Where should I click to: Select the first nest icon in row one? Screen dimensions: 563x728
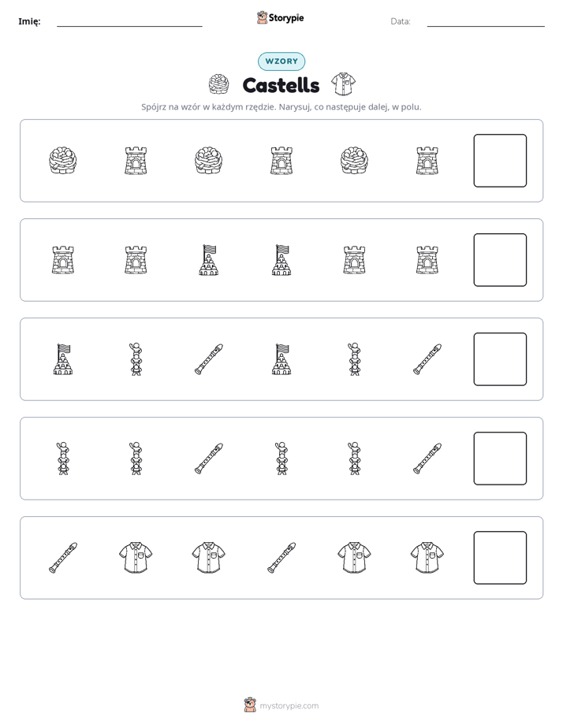click(63, 161)
